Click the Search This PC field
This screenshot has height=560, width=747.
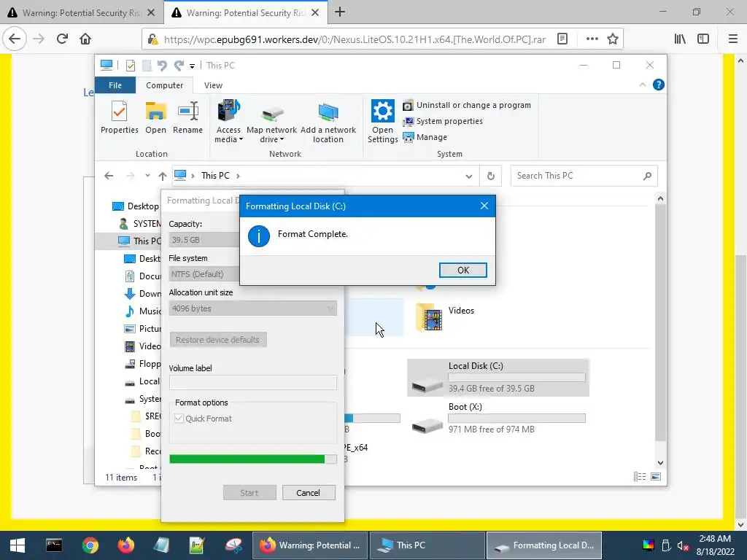click(584, 176)
